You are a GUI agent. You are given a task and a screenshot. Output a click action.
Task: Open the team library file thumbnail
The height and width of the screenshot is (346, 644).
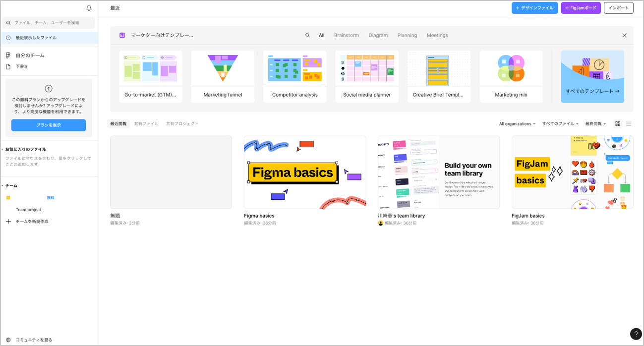tap(439, 173)
